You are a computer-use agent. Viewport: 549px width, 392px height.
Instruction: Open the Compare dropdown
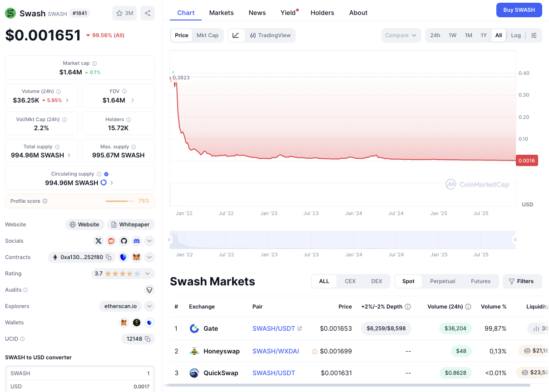pyautogui.click(x=401, y=35)
